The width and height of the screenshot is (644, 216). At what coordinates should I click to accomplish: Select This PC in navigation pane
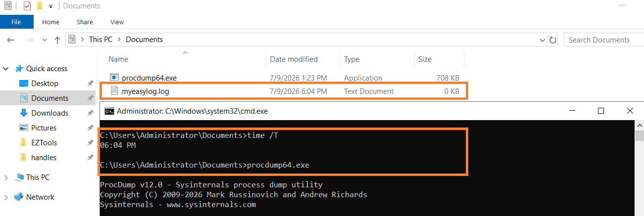click(x=38, y=177)
